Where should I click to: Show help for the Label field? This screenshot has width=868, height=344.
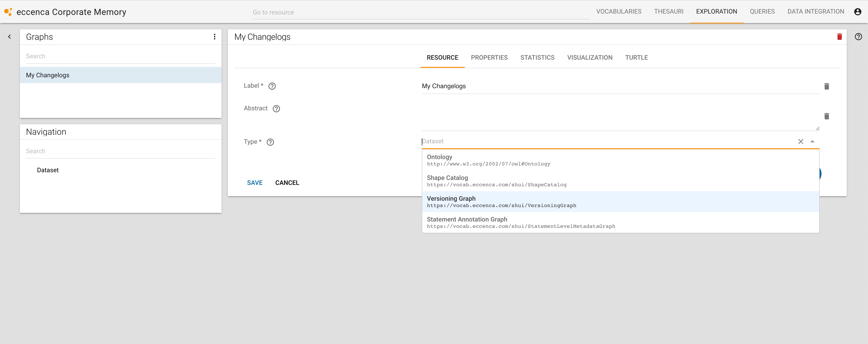[x=272, y=86]
